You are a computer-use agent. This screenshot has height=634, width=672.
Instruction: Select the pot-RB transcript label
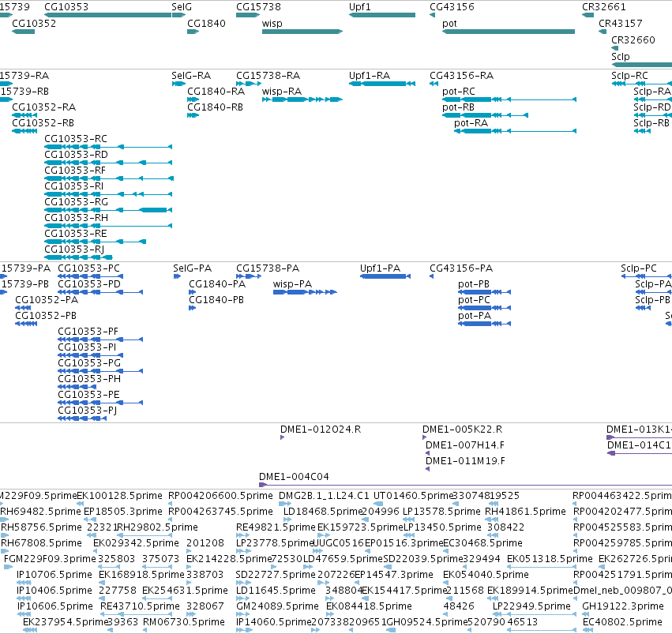click(458, 107)
